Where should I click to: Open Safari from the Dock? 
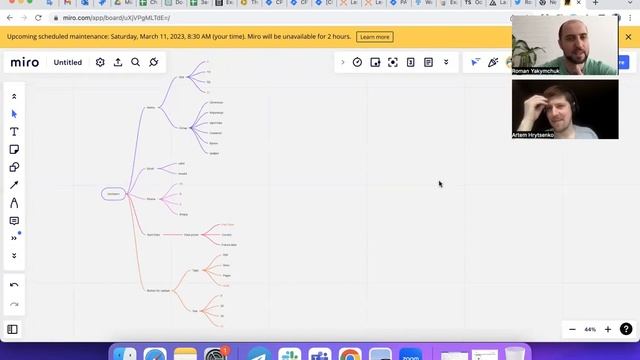click(155, 354)
